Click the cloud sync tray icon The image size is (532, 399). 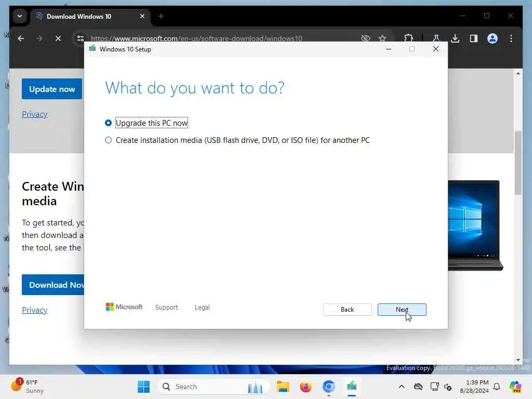click(x=418, y=387)
